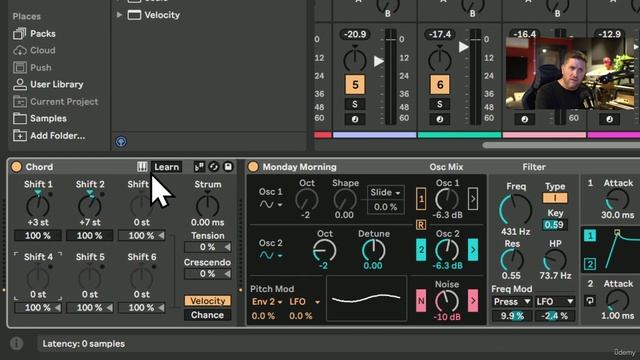Toggle track 6 activator button
640x360 pixels.
(440, 85)
